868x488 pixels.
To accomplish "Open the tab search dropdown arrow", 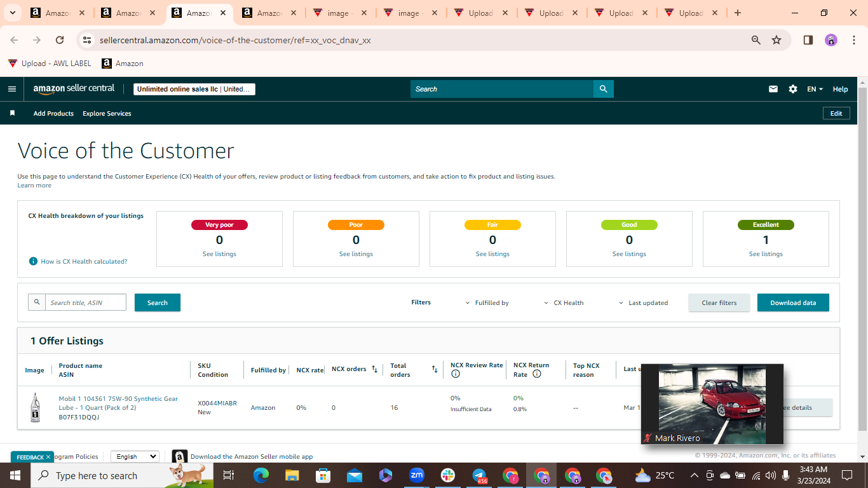I will [x=12, y=13].
